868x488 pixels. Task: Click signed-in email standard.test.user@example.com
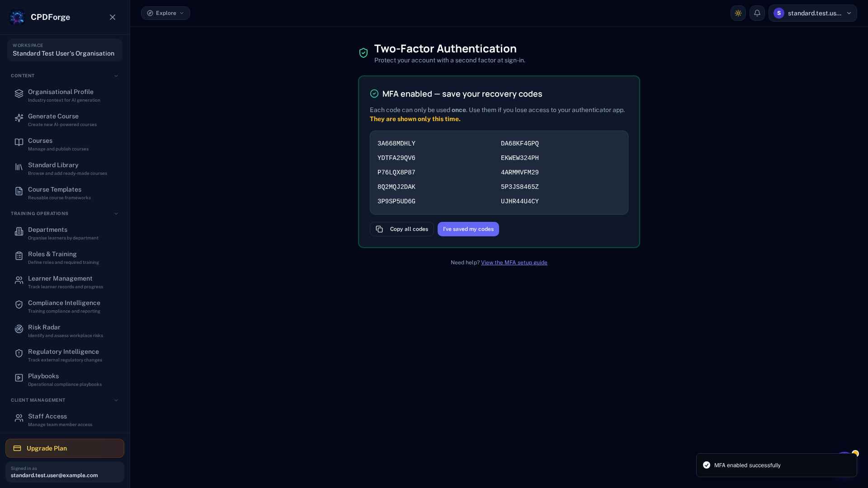[x=54, y=475]
